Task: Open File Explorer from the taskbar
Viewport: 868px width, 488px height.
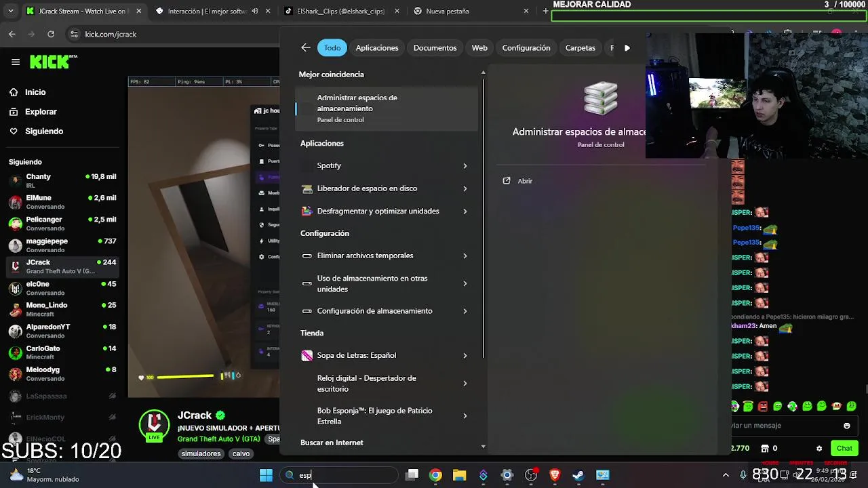Action: (459, 475)
